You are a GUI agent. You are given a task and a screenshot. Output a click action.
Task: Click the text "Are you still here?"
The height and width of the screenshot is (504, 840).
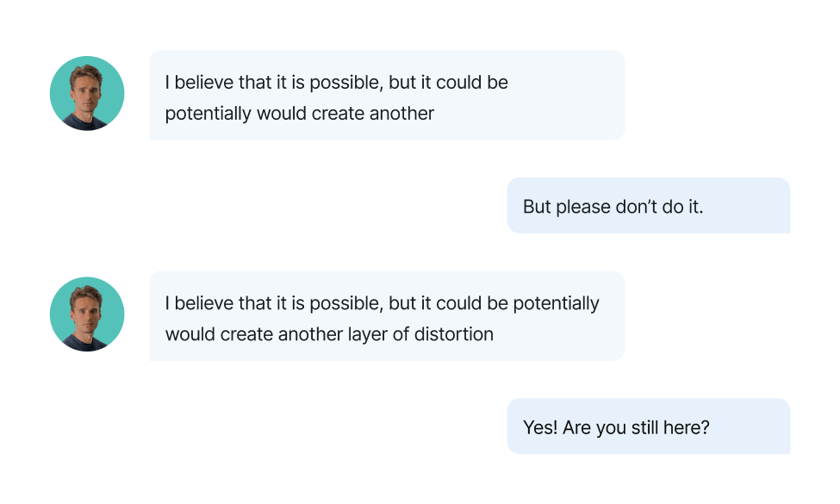[636, 427]
